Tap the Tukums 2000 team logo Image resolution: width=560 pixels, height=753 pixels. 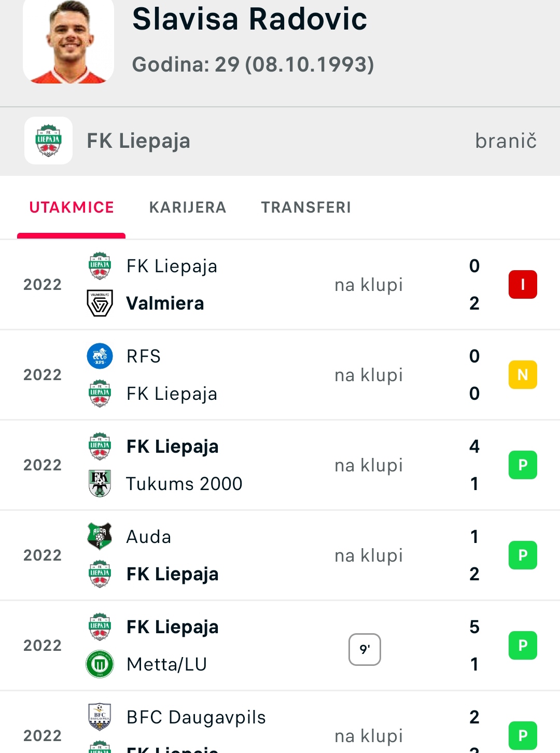[100, 484]
